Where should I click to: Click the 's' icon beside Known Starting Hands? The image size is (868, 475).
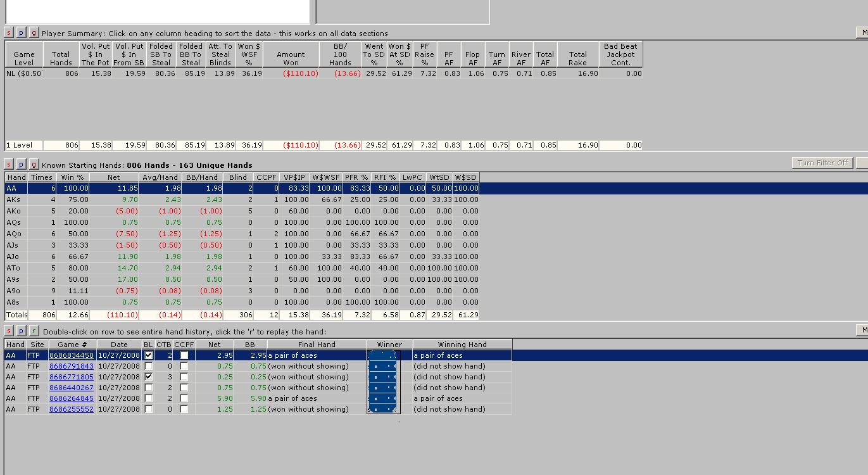(x=9, y=164)
